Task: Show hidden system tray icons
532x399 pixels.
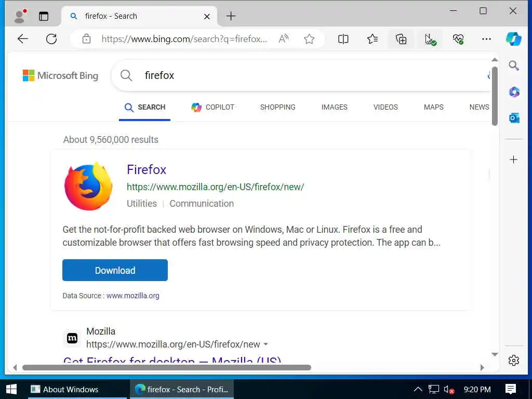Action: click(418, 389)
